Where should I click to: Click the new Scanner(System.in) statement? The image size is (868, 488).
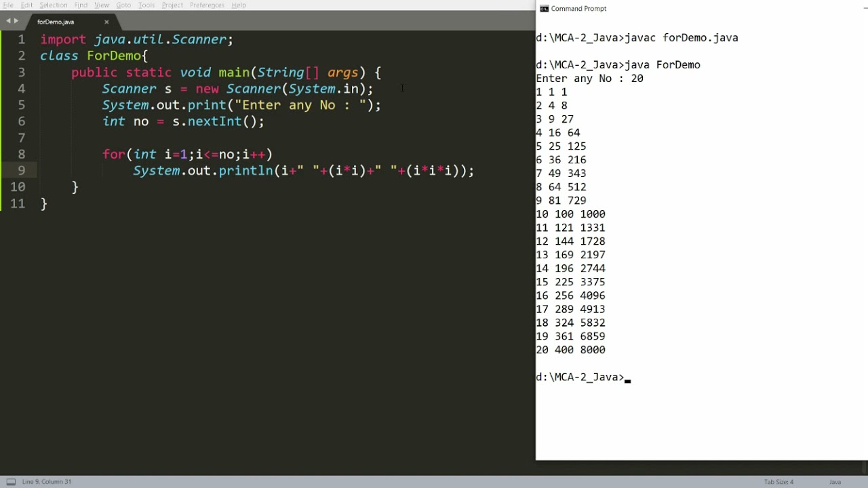(284, 89)
